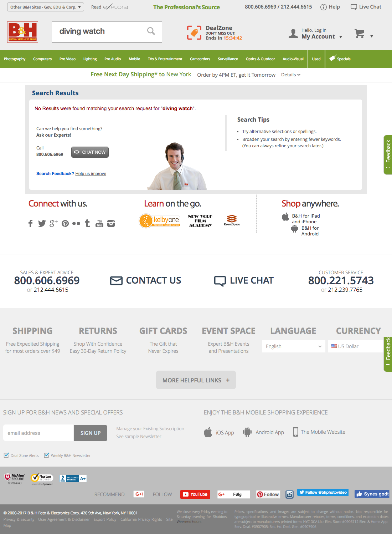Open the Tumblr icon
392x534 pixels.
(x=87, y=224)
